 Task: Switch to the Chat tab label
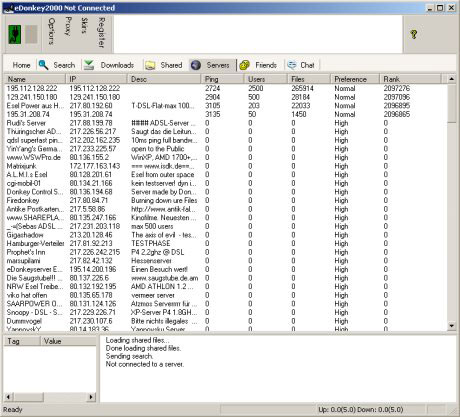click(307, 65)
